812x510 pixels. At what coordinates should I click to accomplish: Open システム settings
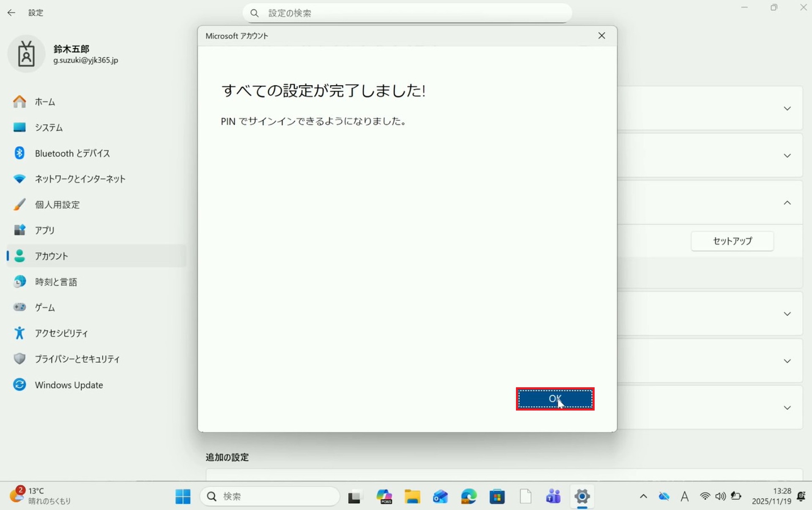(x=48, y=127)
